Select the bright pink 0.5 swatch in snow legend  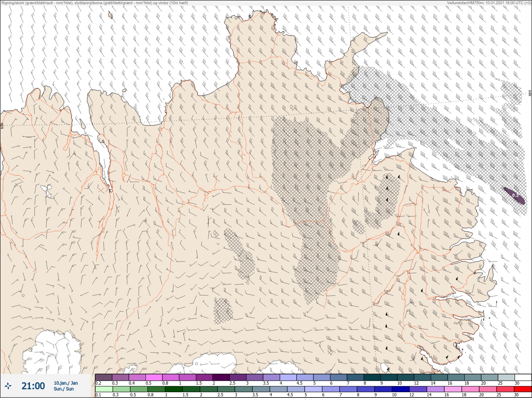click(x=154, y=377)
